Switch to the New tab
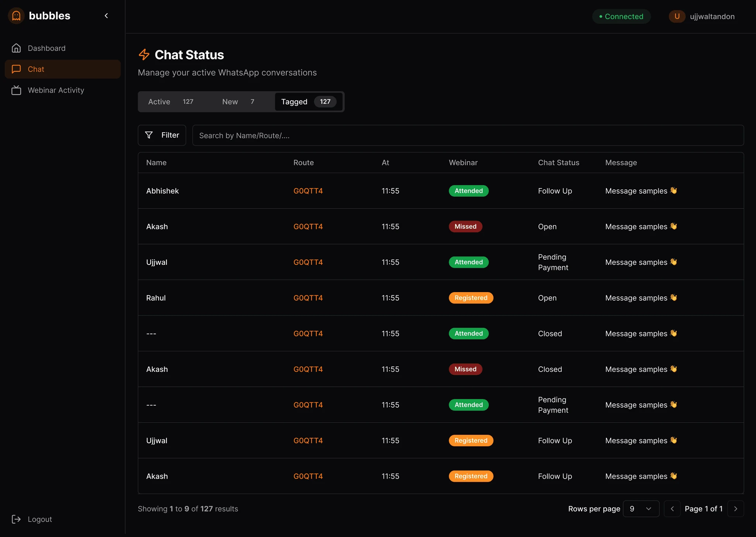This screenshot has width=756, height=537. click(x=238, y=102)
